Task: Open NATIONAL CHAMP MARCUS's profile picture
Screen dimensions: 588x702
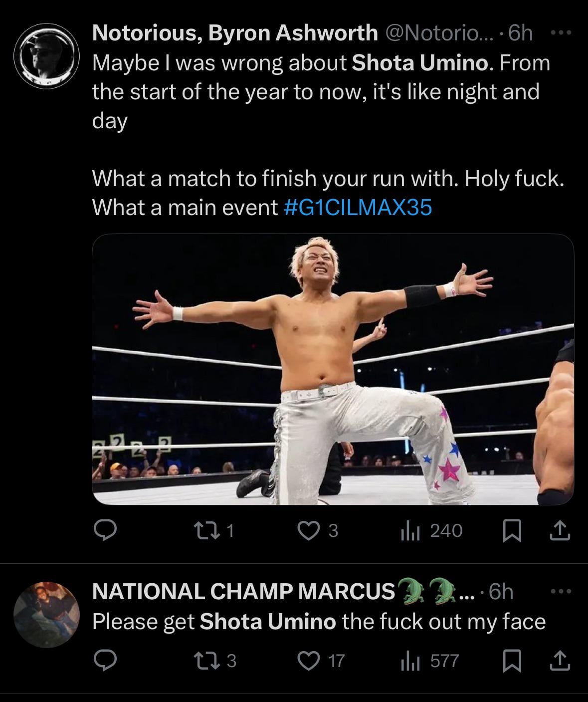Action: pos(46,614)
